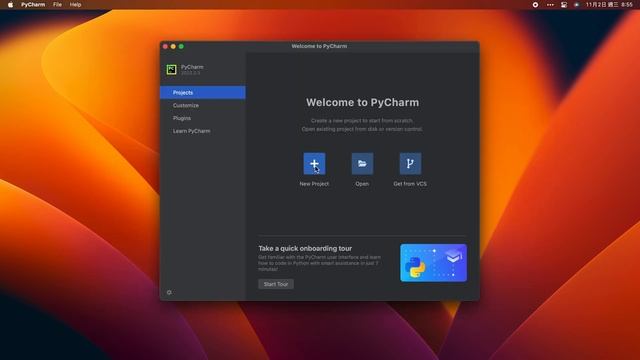This screenshot has height=360, width=640.
Task: Click the three-dots icon in the menu bar
Action: pos(550,4)
